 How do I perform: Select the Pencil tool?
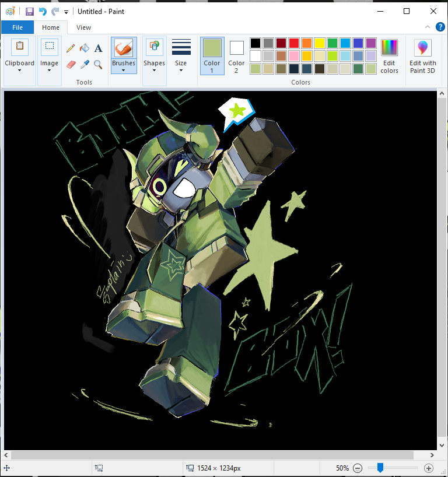(71, 48)
